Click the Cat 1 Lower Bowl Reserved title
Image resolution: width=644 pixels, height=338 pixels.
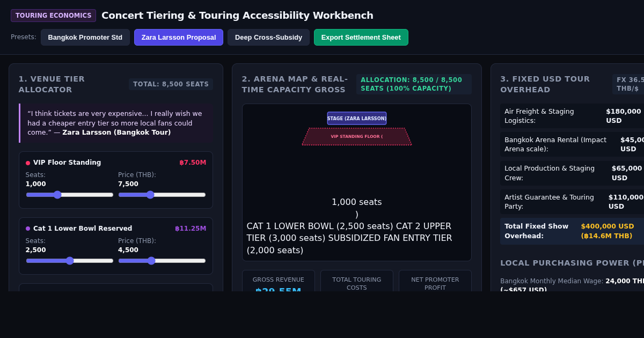coord(83,229)
